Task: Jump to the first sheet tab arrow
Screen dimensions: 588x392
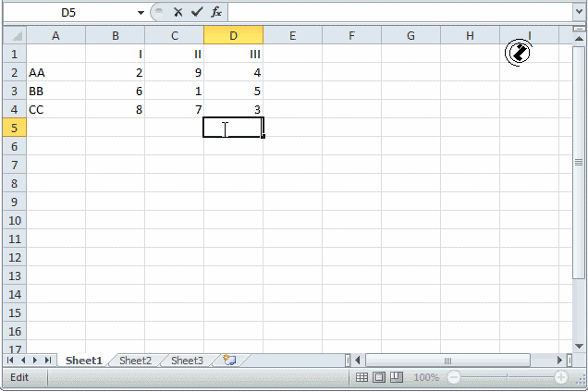Action: coord(11,361)
